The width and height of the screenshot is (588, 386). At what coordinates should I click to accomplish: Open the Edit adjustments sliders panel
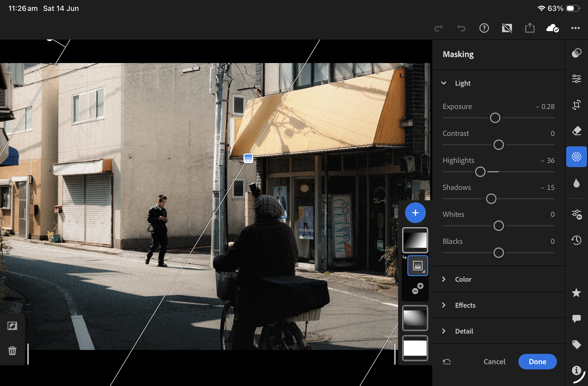coord(576,79)
